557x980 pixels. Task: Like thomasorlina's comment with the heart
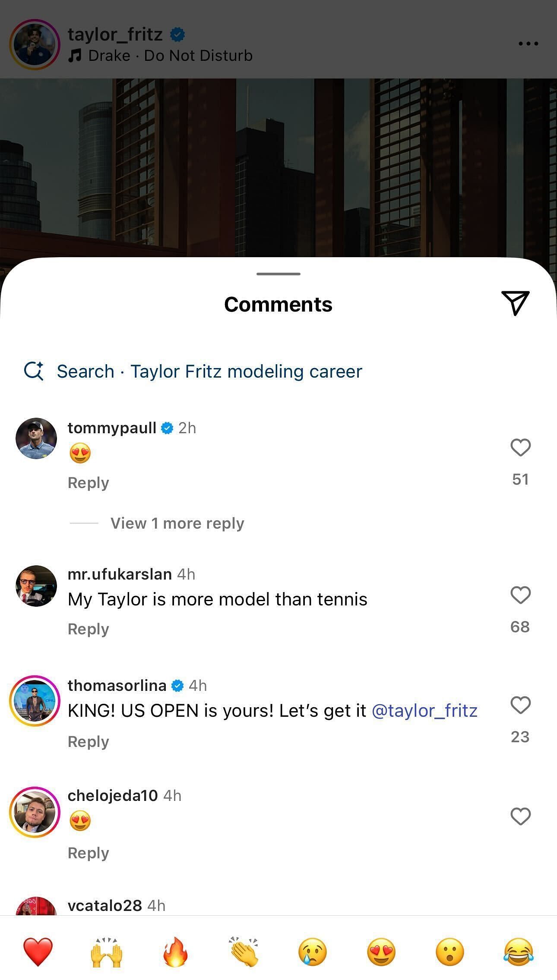pyautogui.click(x=520, y=705)
